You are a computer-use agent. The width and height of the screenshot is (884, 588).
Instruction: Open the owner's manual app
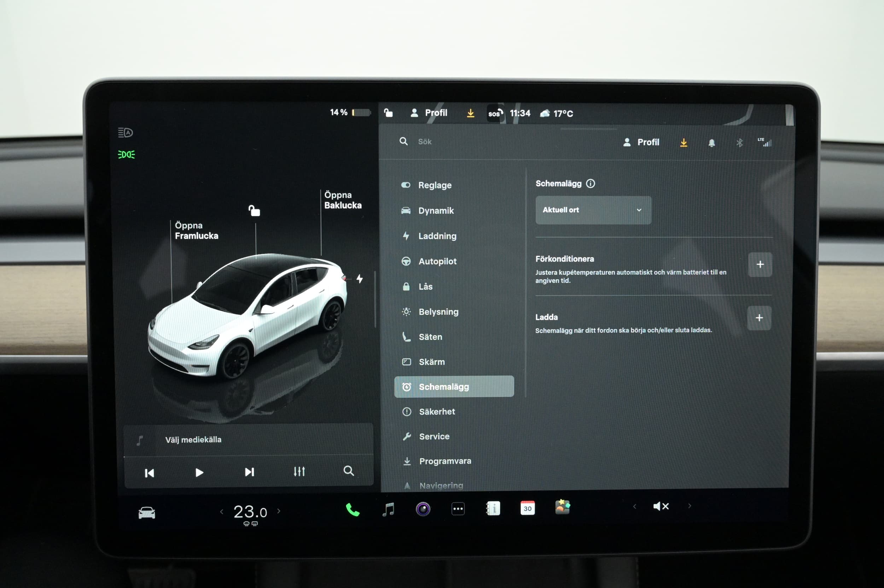pyautogui.click(x=493, y=508)
